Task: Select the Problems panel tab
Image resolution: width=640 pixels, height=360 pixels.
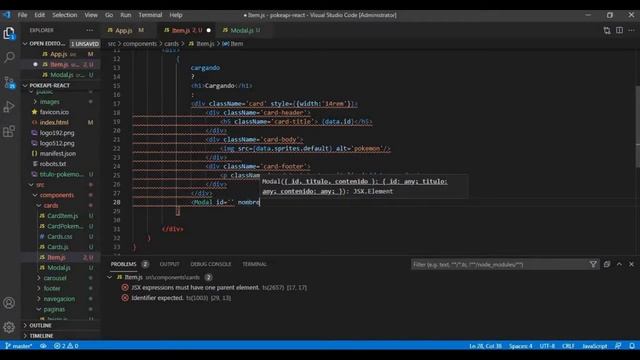Action: [123, 264]
